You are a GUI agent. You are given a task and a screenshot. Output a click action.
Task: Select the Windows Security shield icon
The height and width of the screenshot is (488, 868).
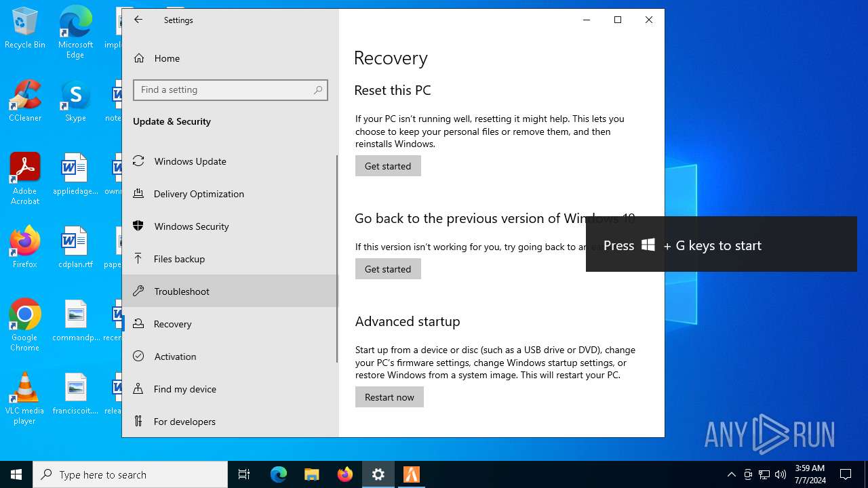tap(138, 226)
